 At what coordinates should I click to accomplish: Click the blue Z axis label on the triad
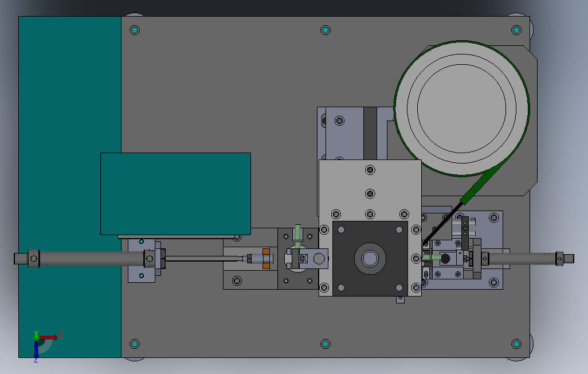36,360
